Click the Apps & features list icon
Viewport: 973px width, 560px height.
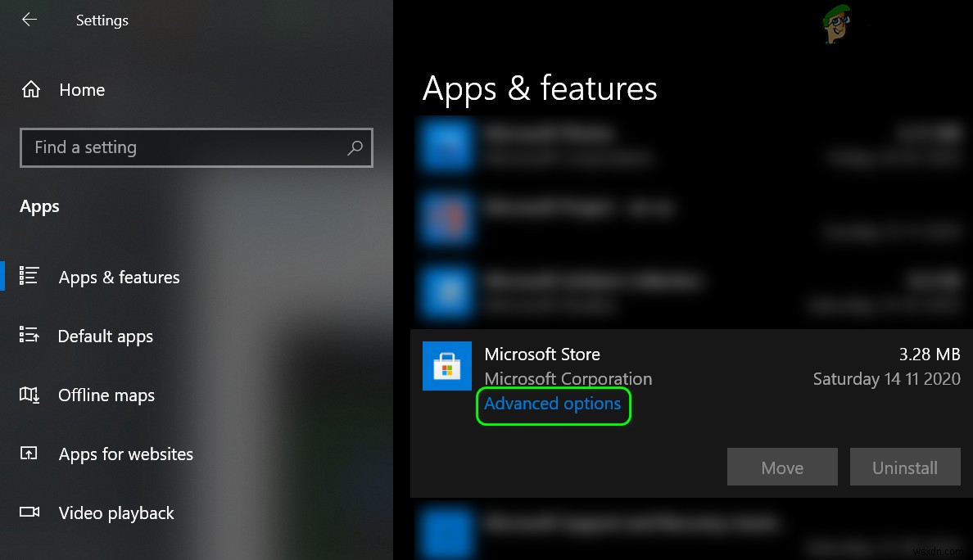pos(29,277)
